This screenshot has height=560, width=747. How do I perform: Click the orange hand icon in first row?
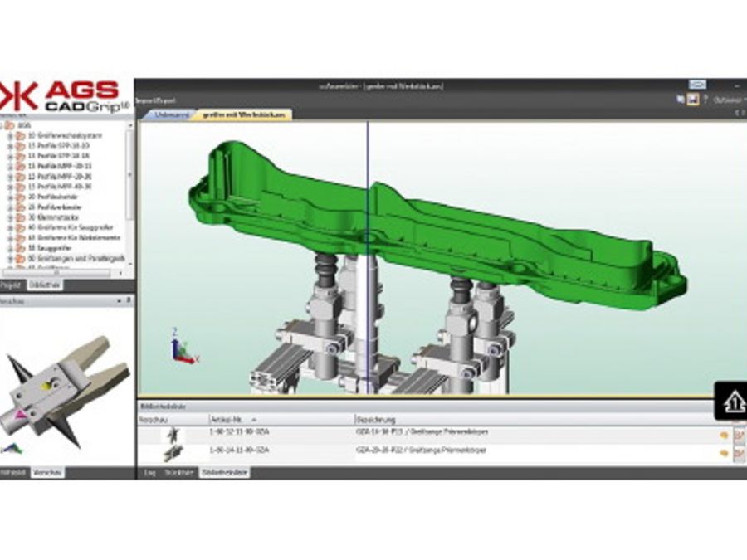click(x=724, y=435)
